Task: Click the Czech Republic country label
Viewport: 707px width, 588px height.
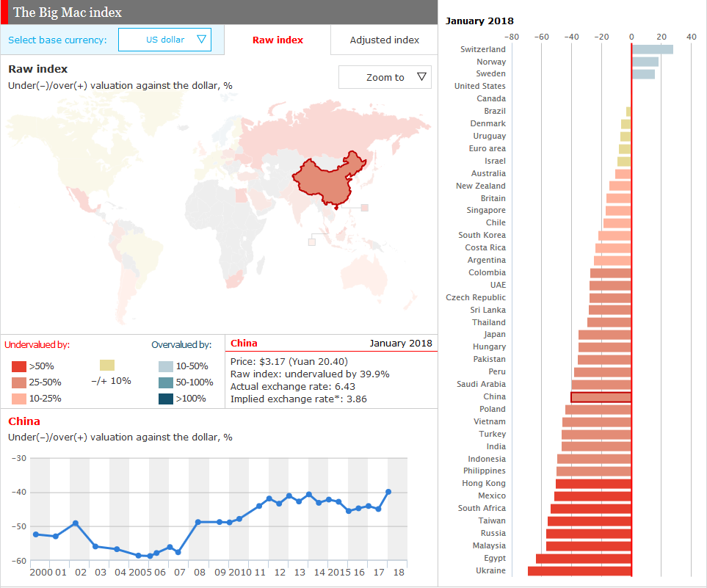Action: 476,297
